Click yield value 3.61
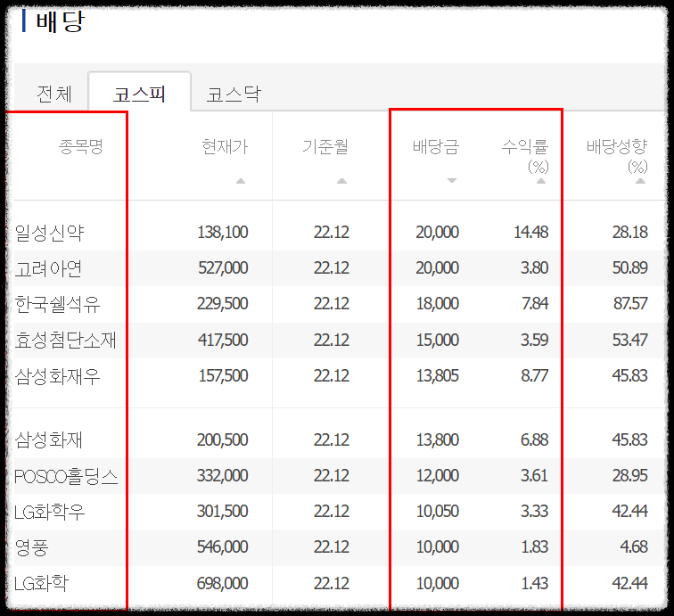Viewport: 674px width, 616px height. pyautogui.click(x=534, y=476)
